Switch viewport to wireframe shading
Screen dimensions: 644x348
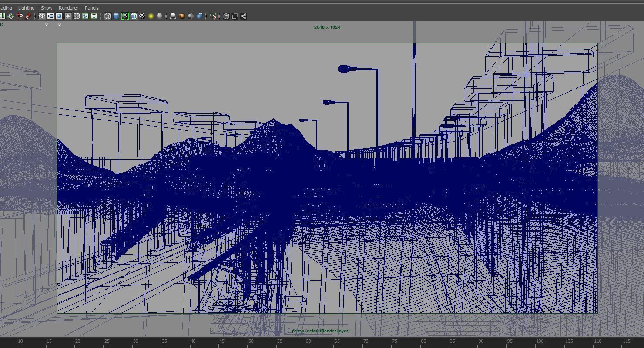tap(107, 16)
